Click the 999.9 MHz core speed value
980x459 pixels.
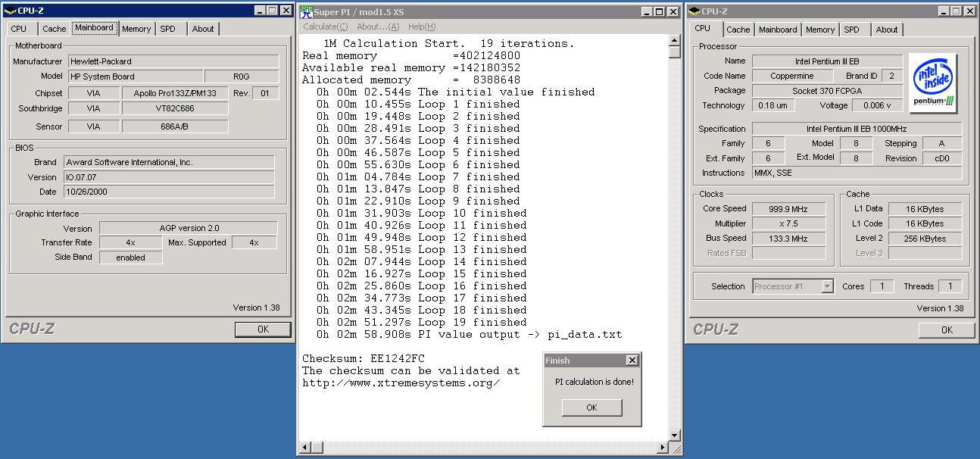coord(788,208)
